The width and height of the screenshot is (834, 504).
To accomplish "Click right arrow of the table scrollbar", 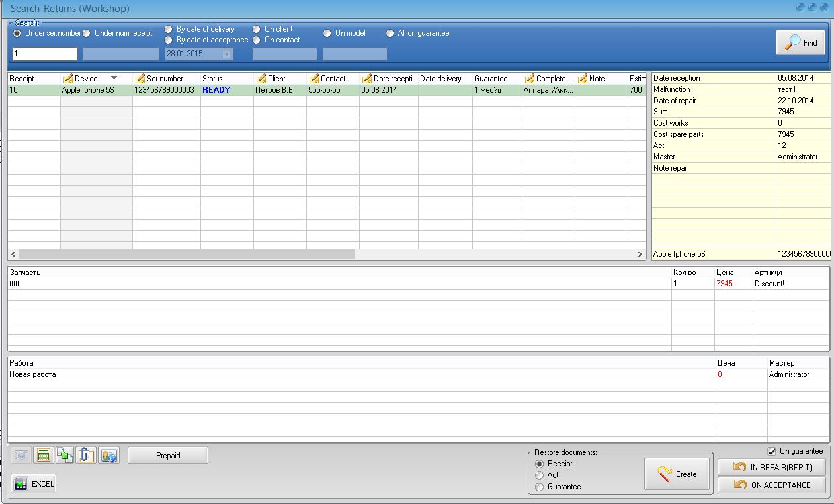I will (x=640, y=254).
